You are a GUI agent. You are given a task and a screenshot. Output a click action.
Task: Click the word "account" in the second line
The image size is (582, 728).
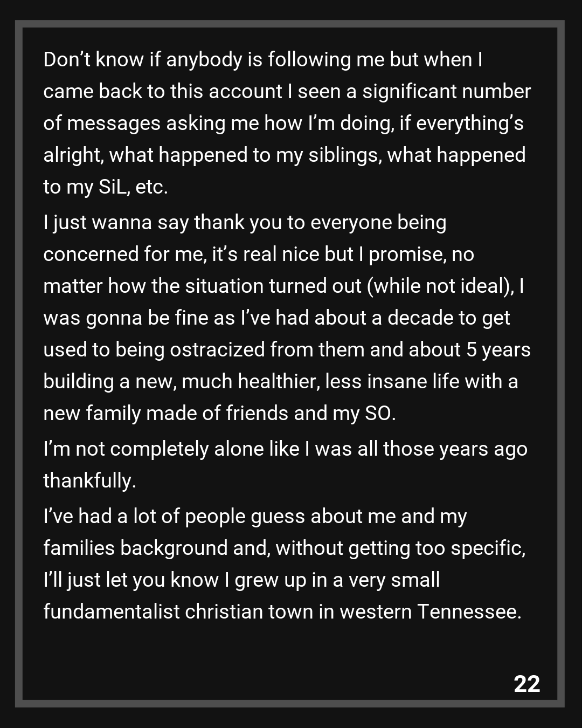click(245, 92)
